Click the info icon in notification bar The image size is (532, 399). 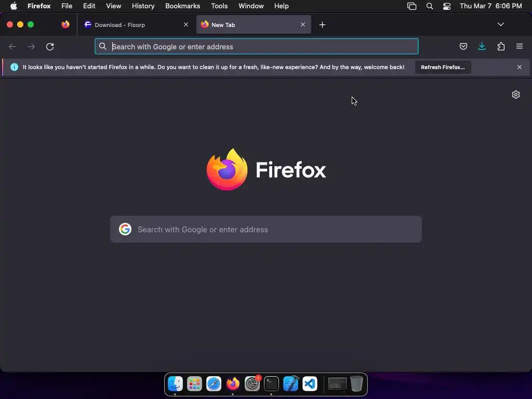click(14, 67)
